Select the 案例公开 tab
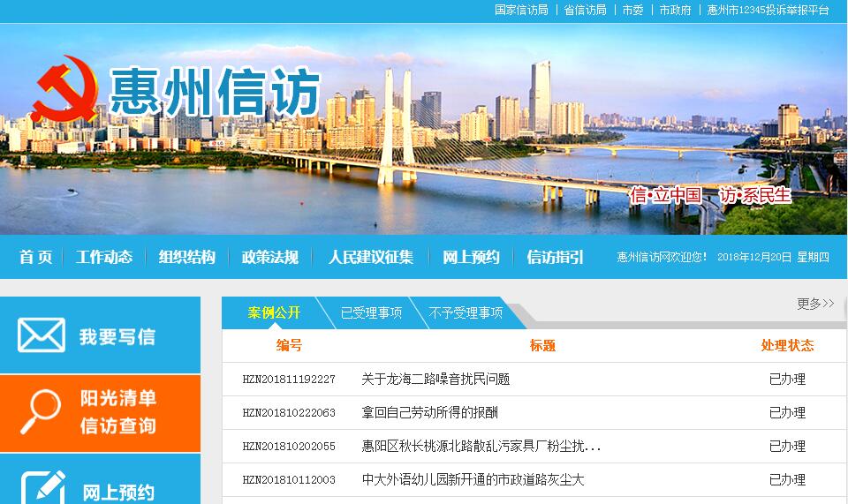This screenshot has height=504, width=848. coord(274,313)
